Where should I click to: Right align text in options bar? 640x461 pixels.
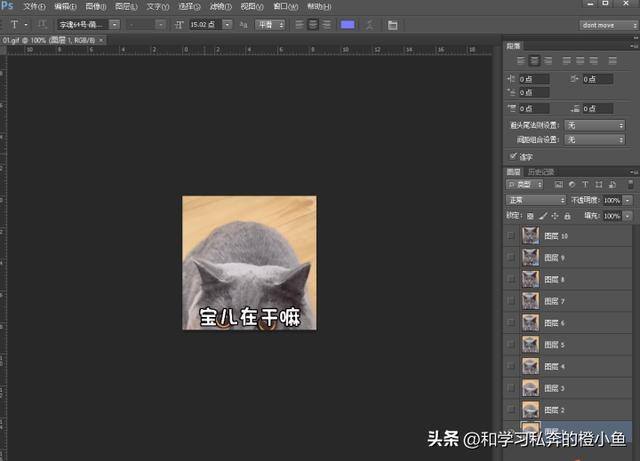coord(327,24)
